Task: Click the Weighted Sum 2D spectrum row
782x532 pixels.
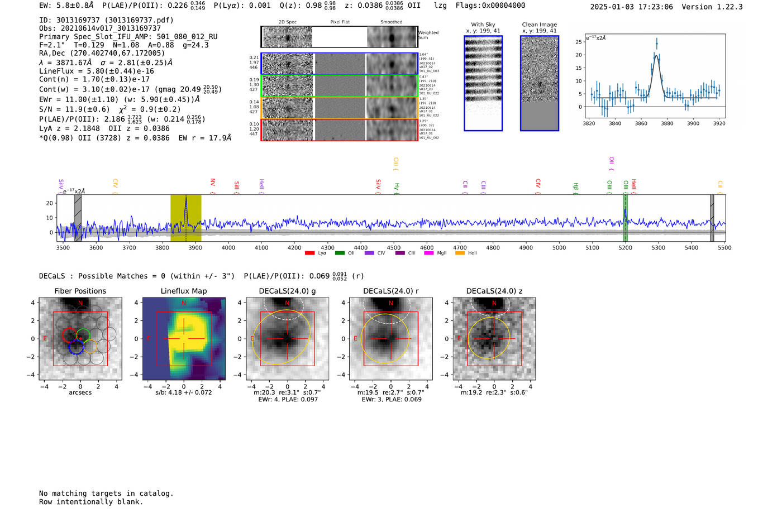Action: click(x=339, y=37)
